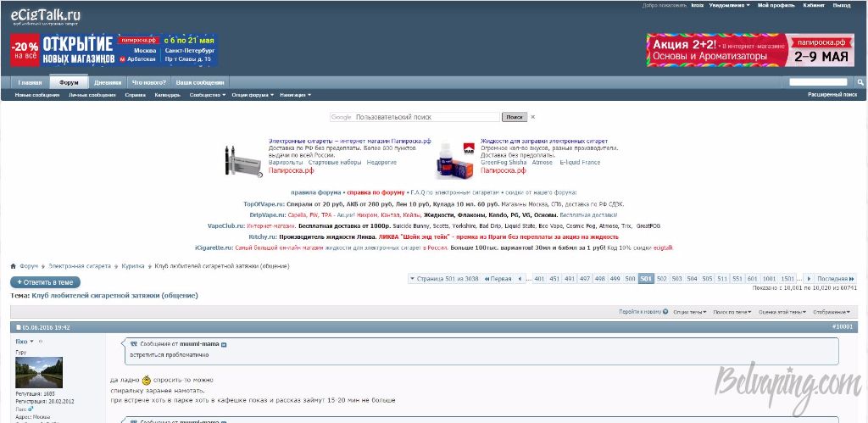Click the VapeClub.ru sponsor link

225,225
